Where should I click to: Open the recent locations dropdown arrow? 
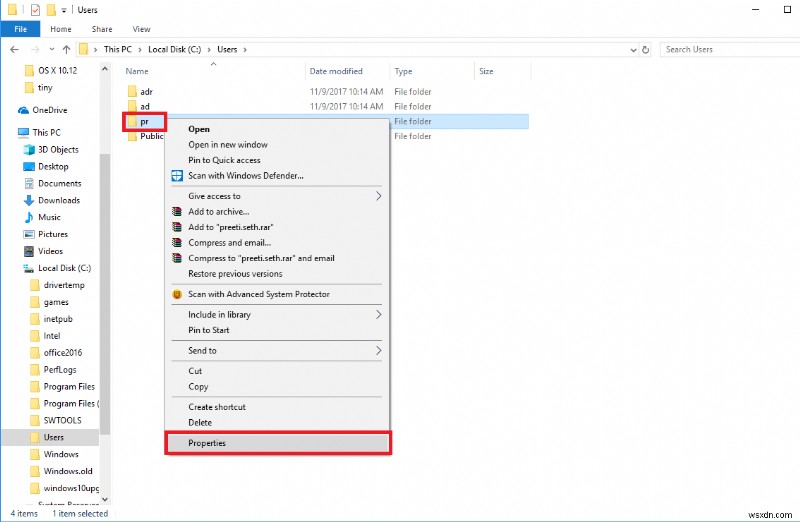pos(52,49)
